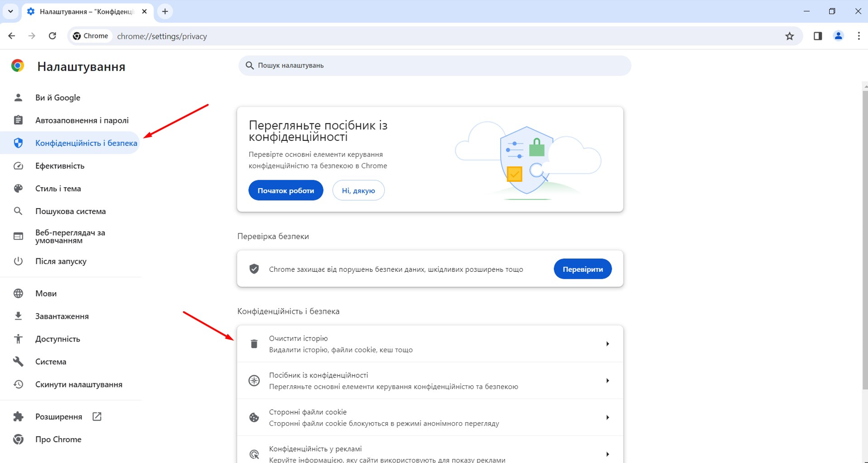Open Chrome three-dot menu
The width and height of the screenshot is (868, 463).
[859, 36]
